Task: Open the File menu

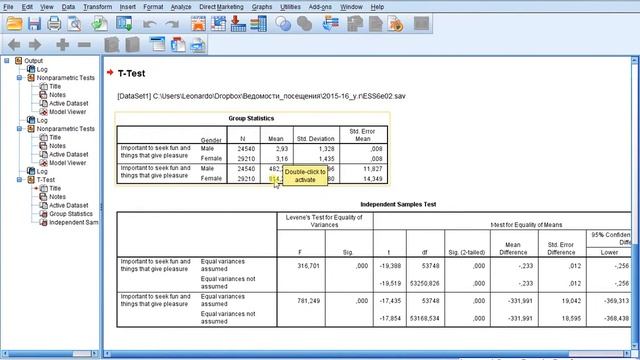Action: point(8,7)
